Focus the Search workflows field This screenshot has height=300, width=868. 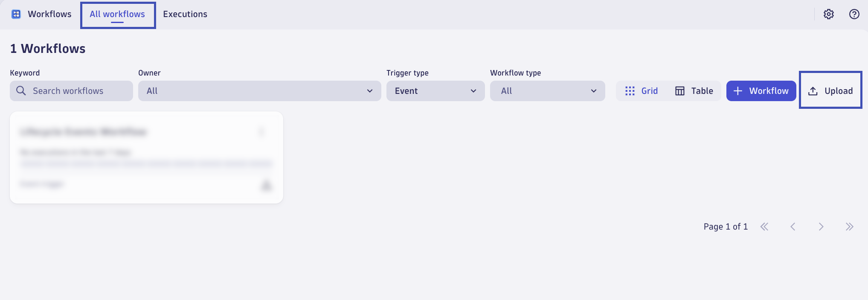pos(71,91)
